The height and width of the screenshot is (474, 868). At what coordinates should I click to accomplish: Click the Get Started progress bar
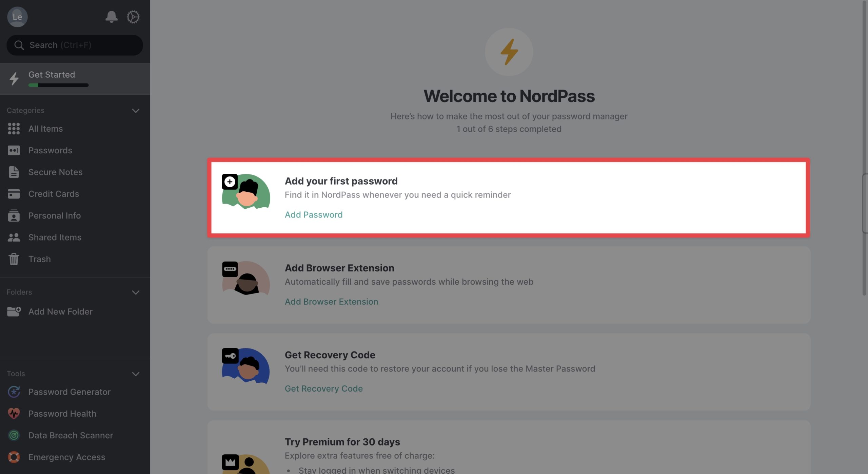[x=59, y=85]
